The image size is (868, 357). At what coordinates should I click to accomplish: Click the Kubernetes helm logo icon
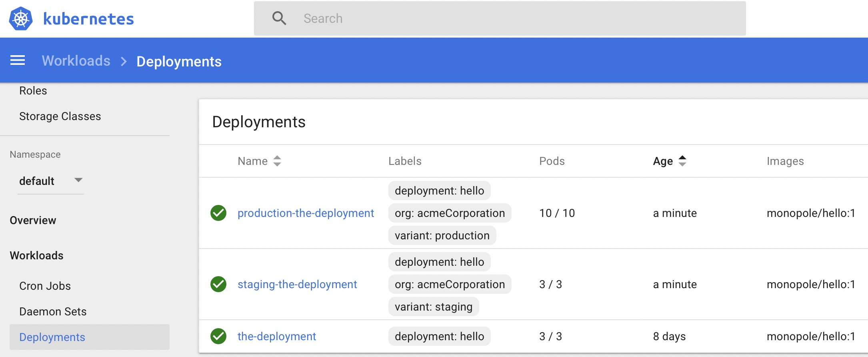coord(21,18)
